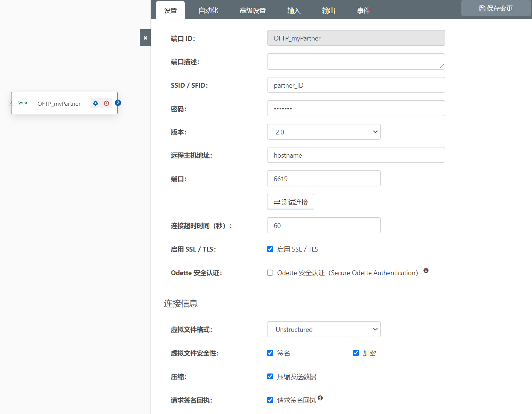The height and width of the screenshot is (414, 532).
Task: Switch to the 自动化 tab
Action: click(x=208, y=11)
